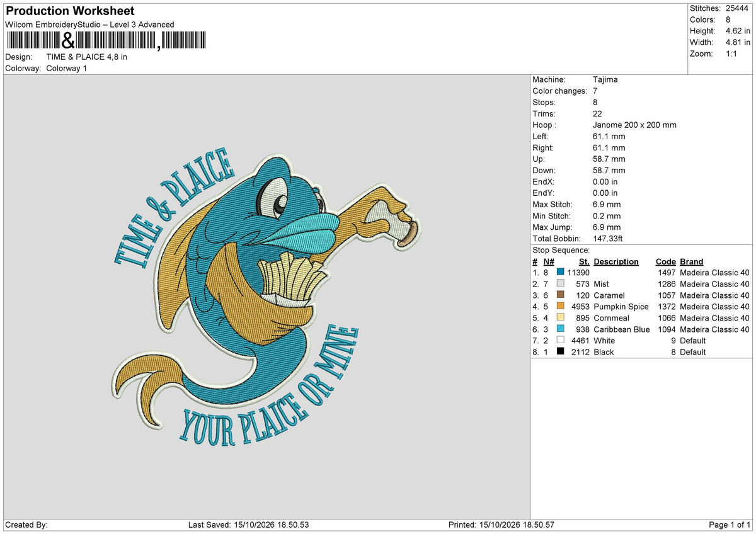This screenshot has width=756, height=534.
Task: Click the Max Jump value 6.9 mm
Action: click(607, 227)
